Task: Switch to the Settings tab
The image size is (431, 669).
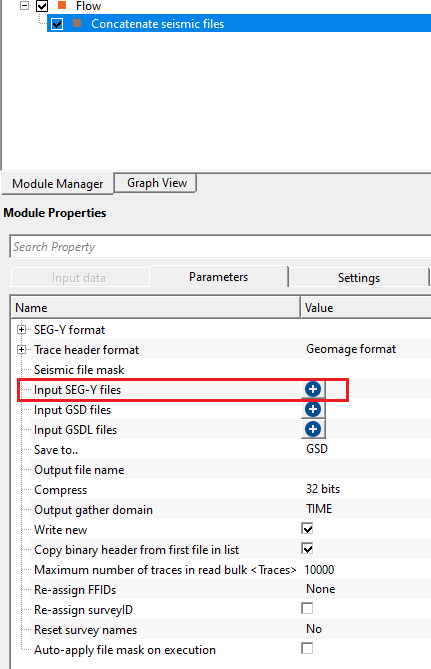Action: pos(358,277)
